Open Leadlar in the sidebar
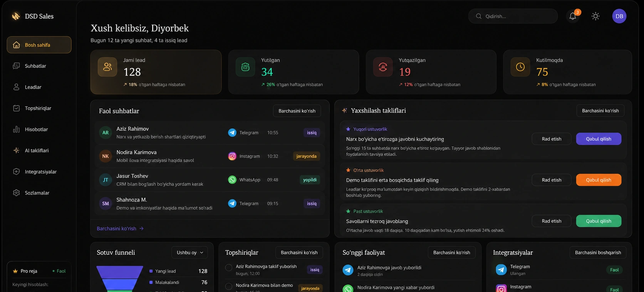This screenshot has height=292, width=644. 39,87
